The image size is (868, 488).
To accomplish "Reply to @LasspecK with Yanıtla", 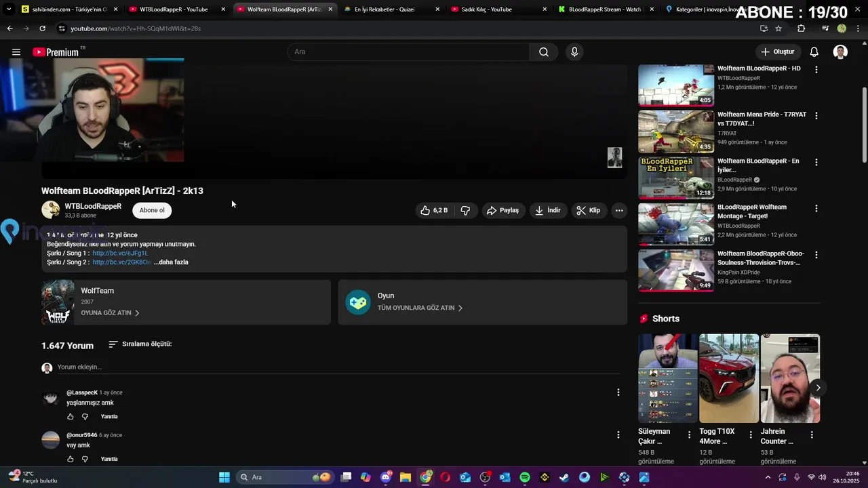I will (109, 417).
